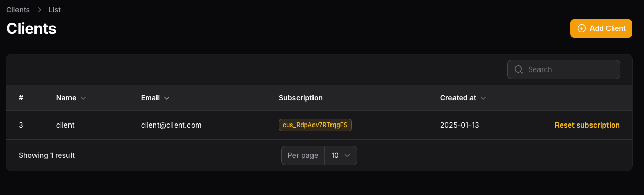Screen dimensions: 644x195
Task: Reset subscription for client row
Action: (x=587, y=125)
